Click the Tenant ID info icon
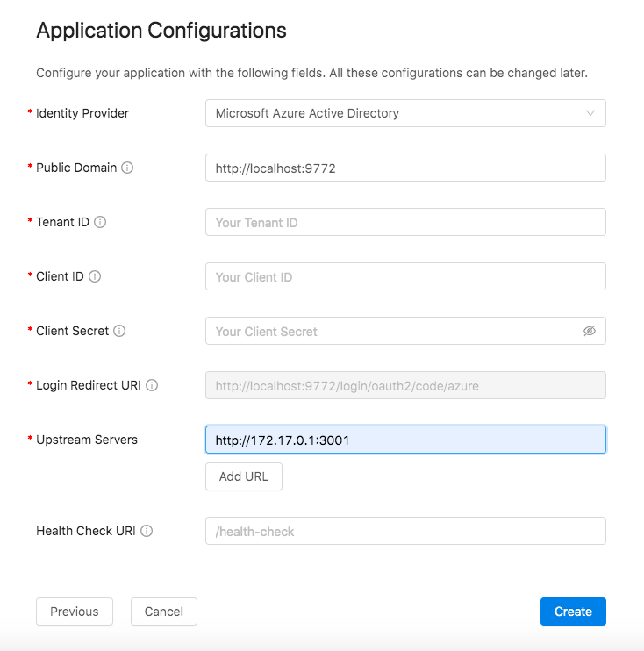 pyautogui.click(x=100, y=222)
